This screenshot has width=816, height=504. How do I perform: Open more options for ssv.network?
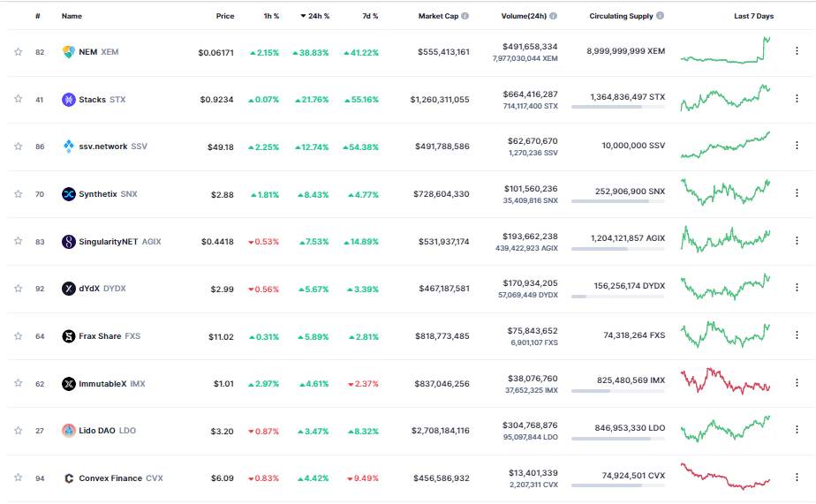click(x=797, y=146)
